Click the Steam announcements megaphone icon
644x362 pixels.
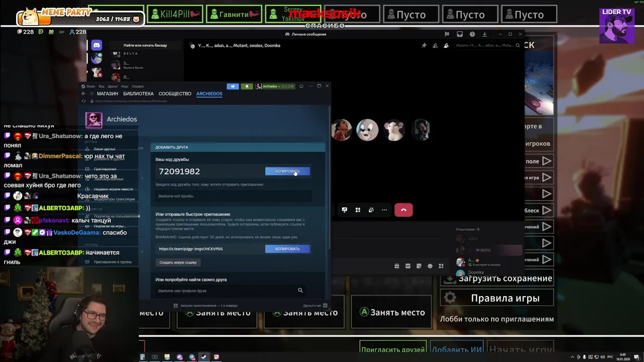[x=232, y=86]
